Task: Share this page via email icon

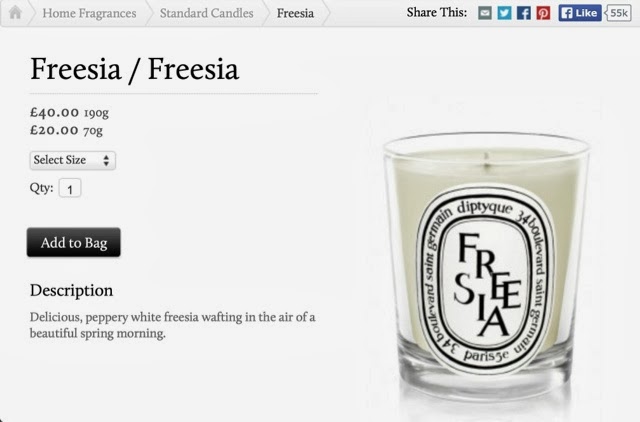Action: pos(484,13)
